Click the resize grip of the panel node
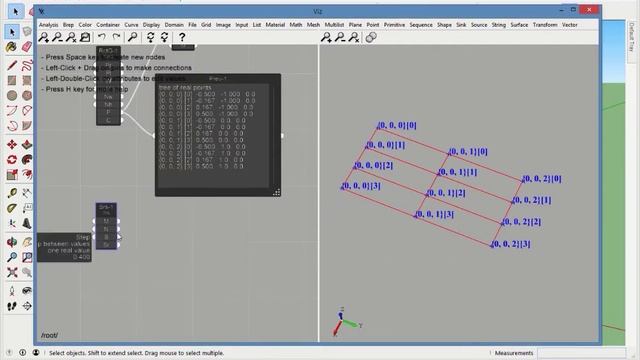This screenshot has width=640, height=360. coord(276,192)
